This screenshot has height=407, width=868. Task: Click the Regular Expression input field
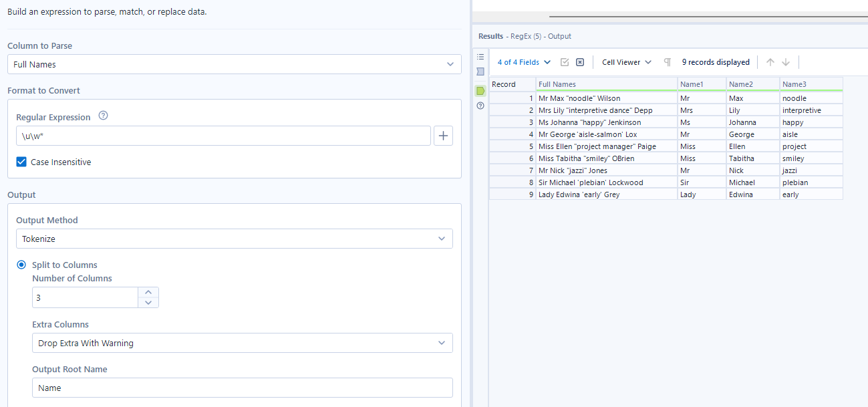click(x=223, y=136)
